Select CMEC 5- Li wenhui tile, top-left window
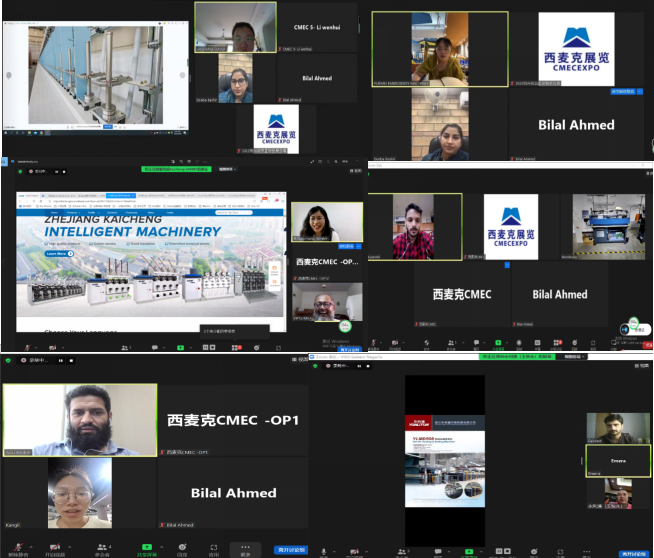This screenshot has width=654, height=558. [x=317, y=28]
